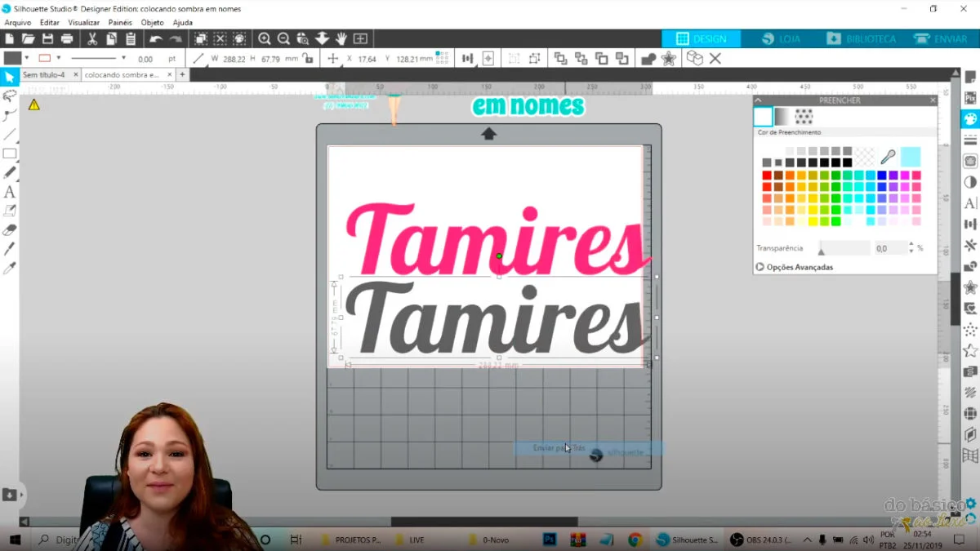Toggle the aspect ratio lock icon
The height and width of the screenshot is (551, 980).
[x=307, y=59]
